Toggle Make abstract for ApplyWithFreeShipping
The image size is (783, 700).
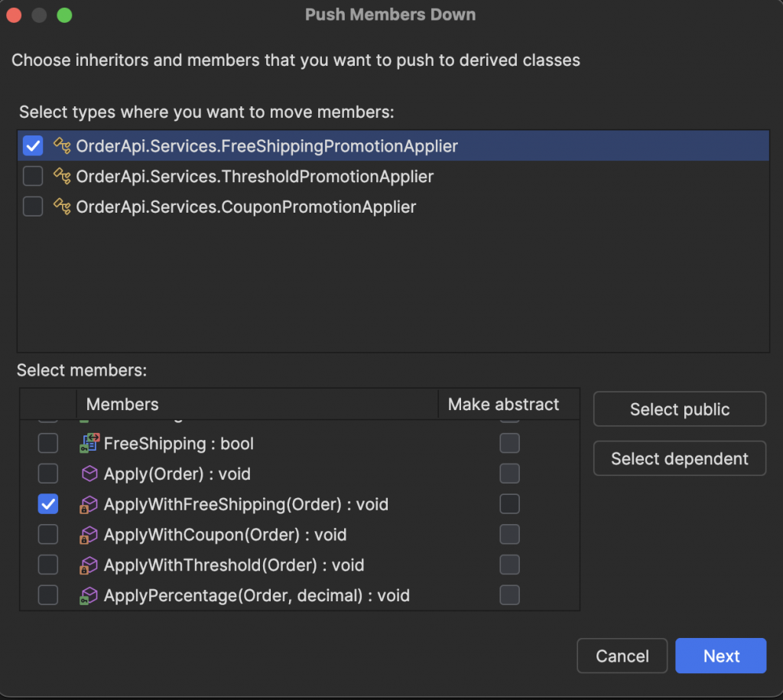(x=509, y=504)
